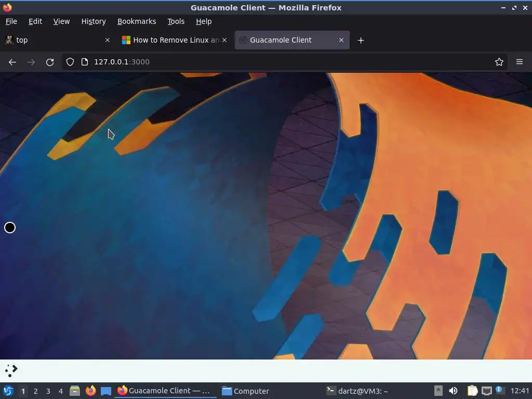Bookmark this page with the star
Image resolution: width=532 pixels, height=399 pixels.
click(x=499, y=62)
